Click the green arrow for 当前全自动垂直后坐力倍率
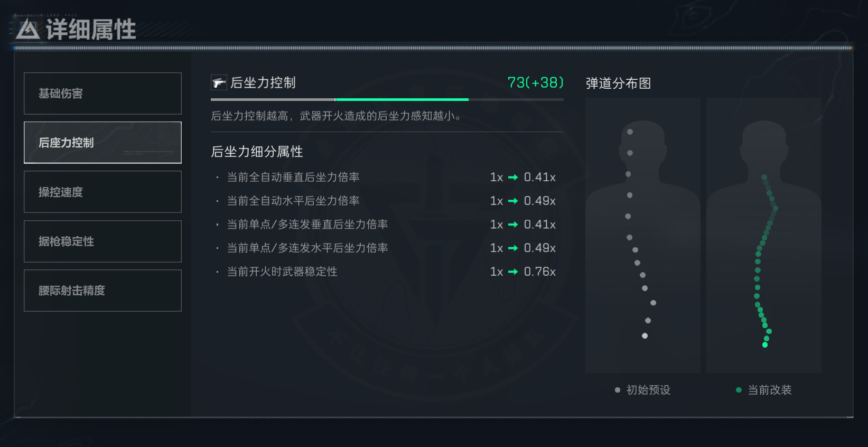Screen dimensions: 868x447 (512, 178)
